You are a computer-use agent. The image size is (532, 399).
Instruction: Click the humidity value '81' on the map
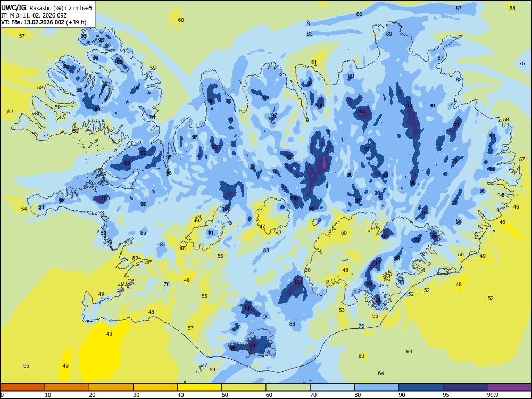point(504,195)
